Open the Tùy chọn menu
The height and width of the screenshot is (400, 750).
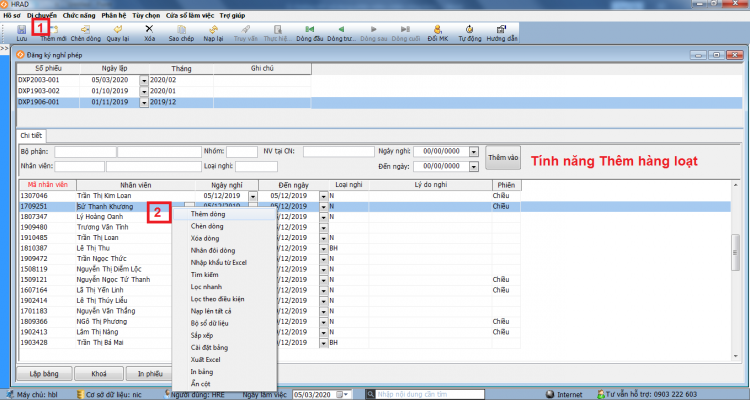point(146,15)
